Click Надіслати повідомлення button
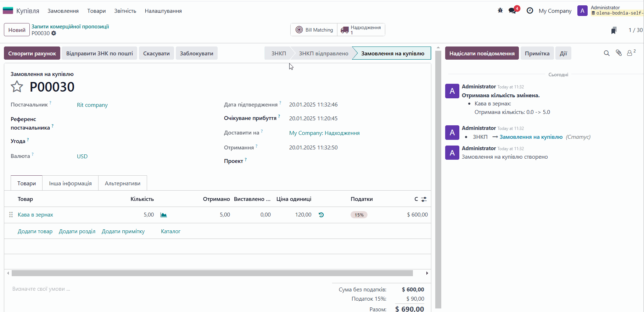644x312 pixels. [x=482, y=53]
